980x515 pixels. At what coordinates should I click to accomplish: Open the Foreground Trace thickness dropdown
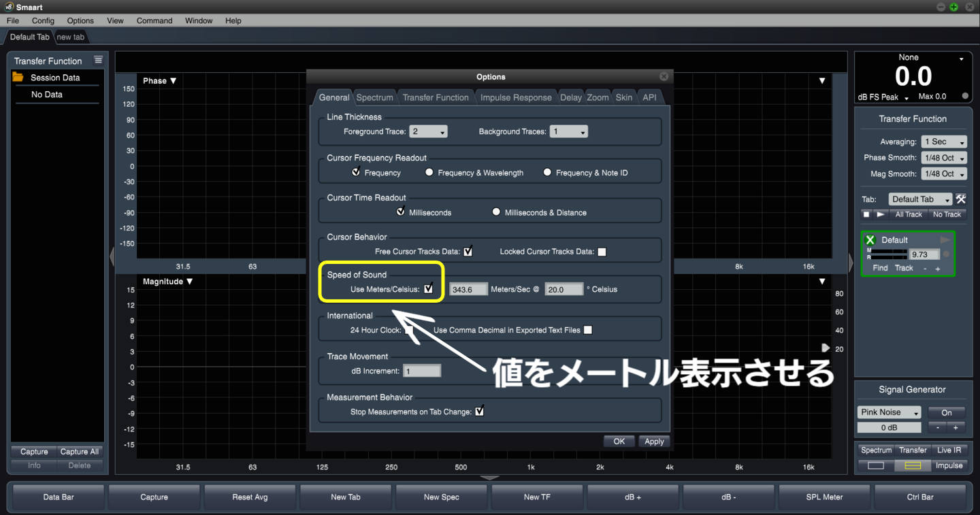click(428, 131)
